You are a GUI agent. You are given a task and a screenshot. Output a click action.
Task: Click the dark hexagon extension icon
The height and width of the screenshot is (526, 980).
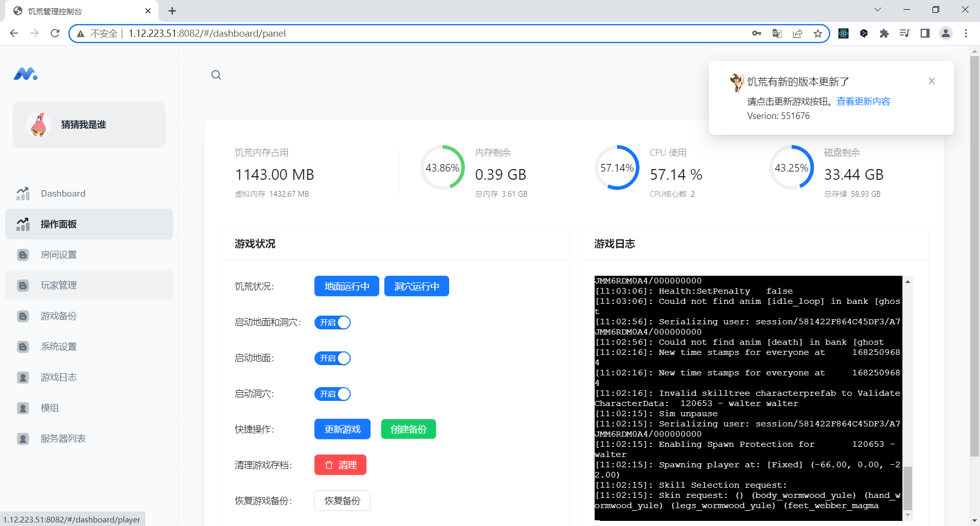click(x=864, y=33)
